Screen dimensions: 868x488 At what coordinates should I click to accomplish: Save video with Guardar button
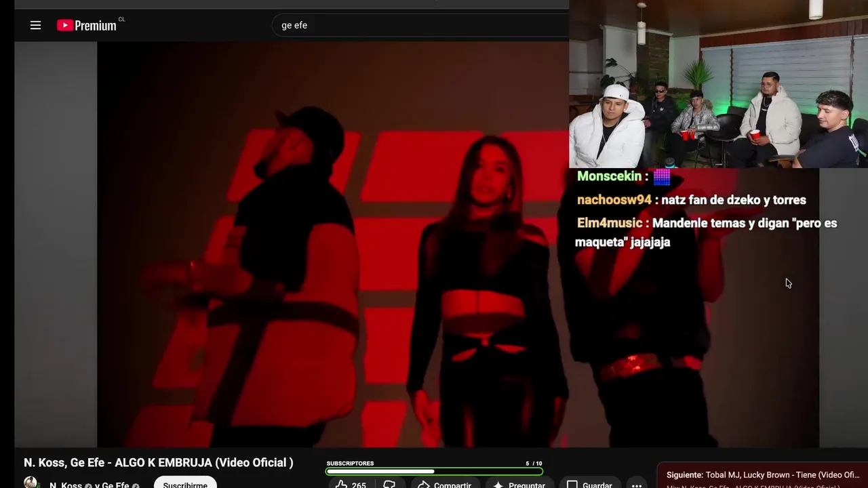pyautogui.click(x=590, y=484)
